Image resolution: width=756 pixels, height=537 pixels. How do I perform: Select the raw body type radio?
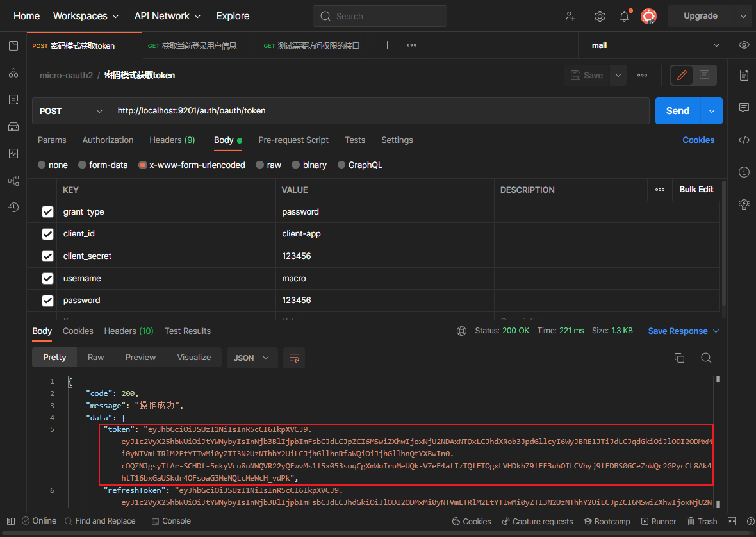[259, 165]
